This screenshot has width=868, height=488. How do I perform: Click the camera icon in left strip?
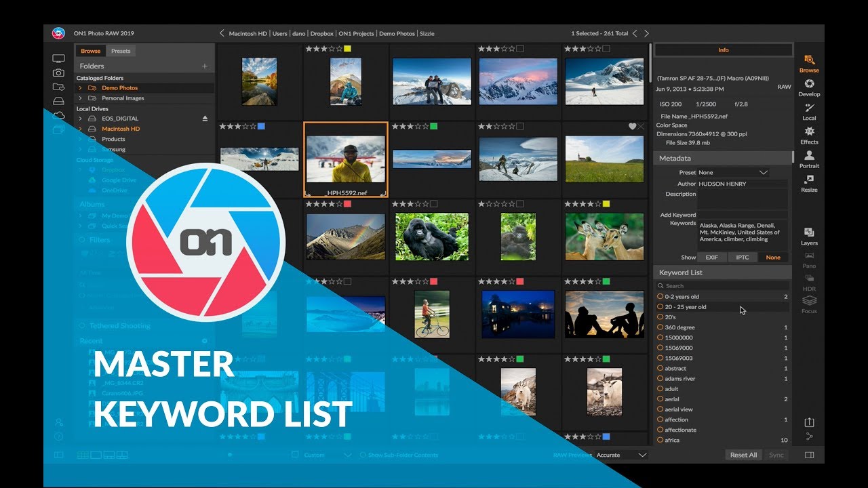pyautogui.click(x=59, y=73)
